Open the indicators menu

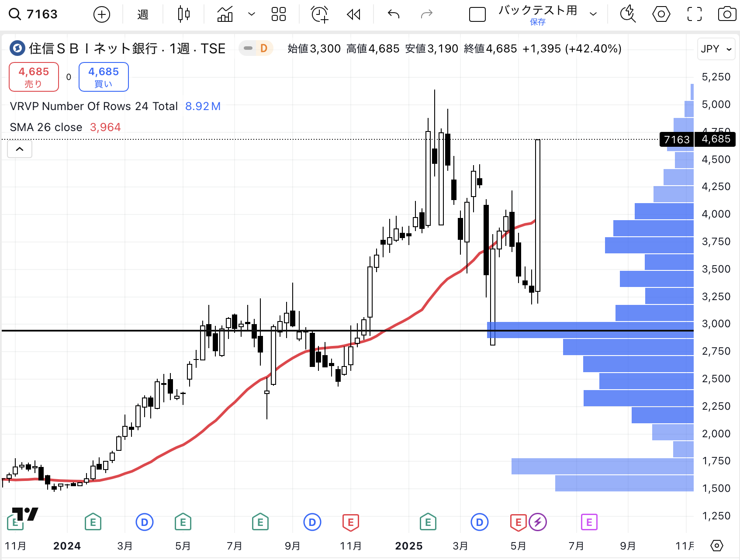coord(225,14)
